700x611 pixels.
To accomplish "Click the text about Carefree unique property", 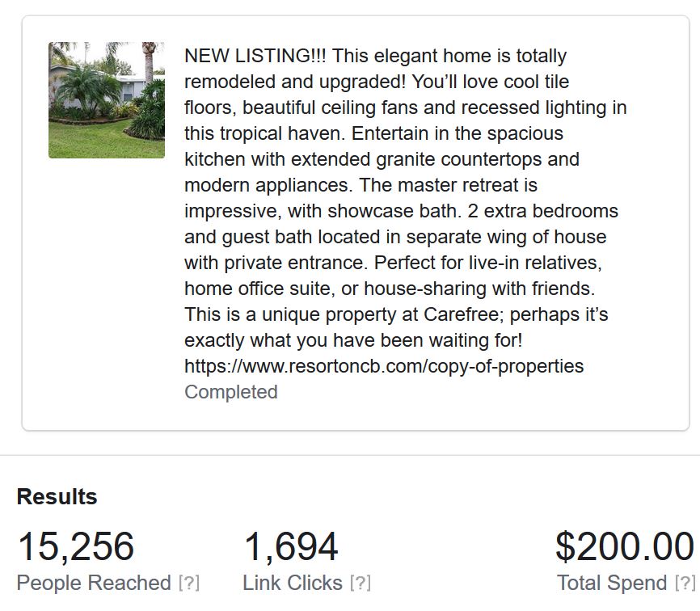I will click(396, 314).
